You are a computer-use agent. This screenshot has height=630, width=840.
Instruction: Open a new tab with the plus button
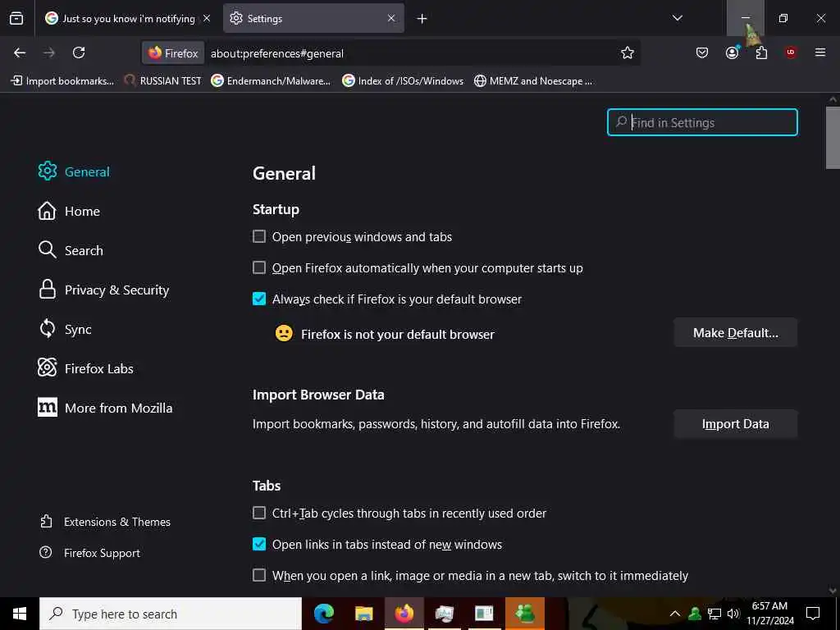pyautogui.click(x=422, y=19)
